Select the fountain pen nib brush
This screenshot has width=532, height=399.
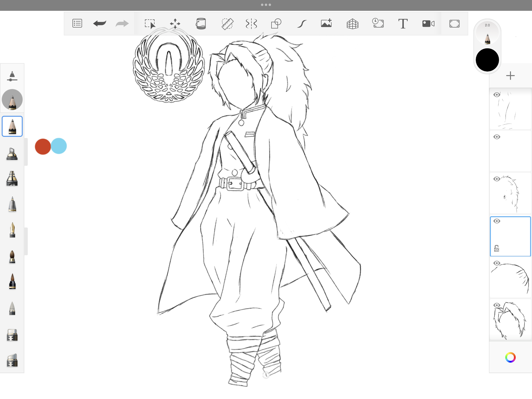pos(12,230)
